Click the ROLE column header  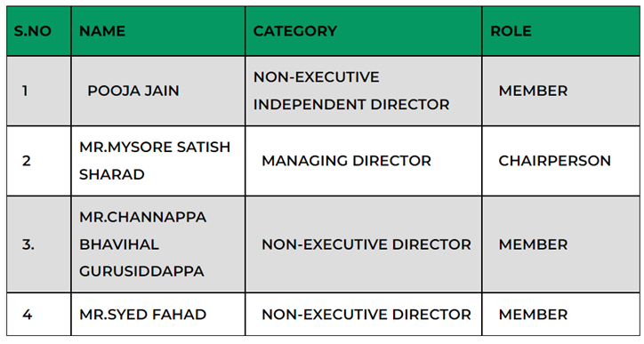[x=561, y=31]
